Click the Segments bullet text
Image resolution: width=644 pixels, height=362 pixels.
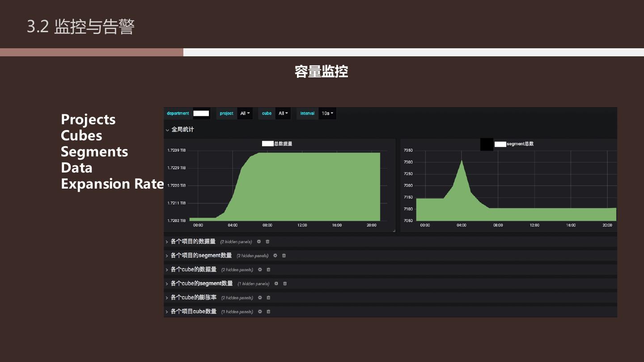(94, 152)
